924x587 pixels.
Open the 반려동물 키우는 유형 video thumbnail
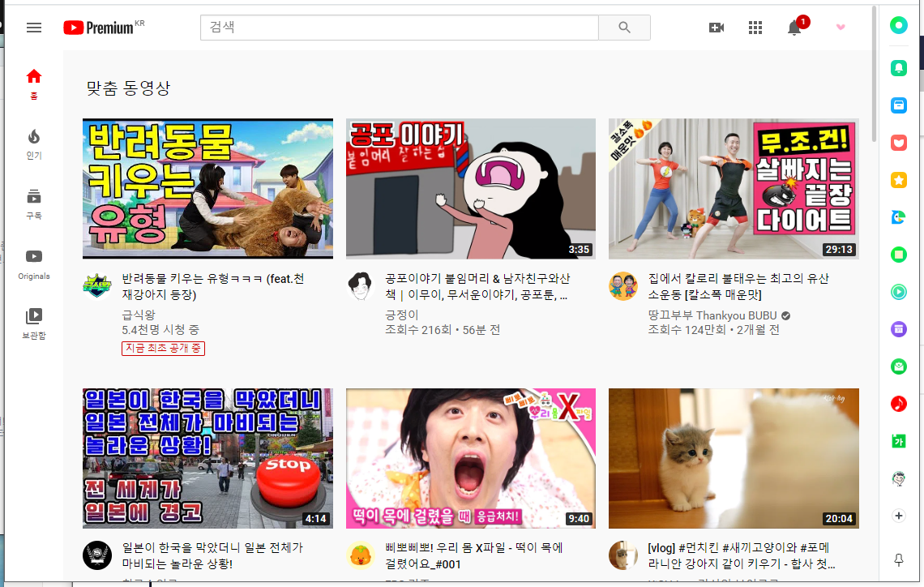tap(207, 189)
